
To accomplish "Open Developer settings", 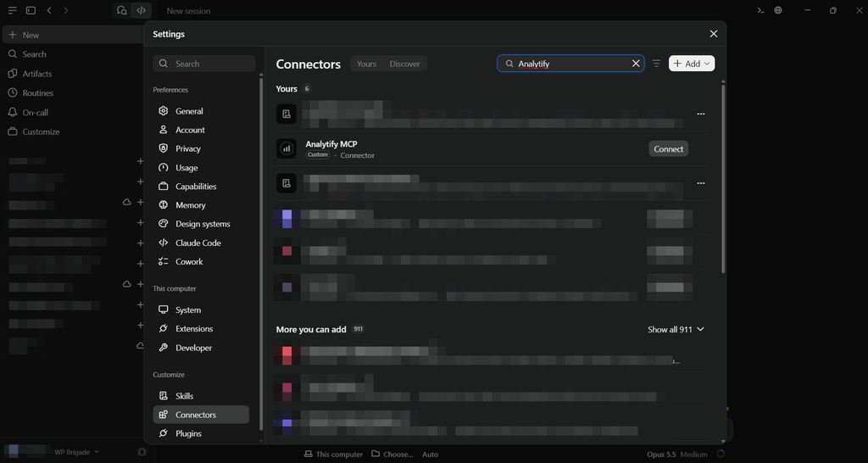I will [x=201, y=348].
